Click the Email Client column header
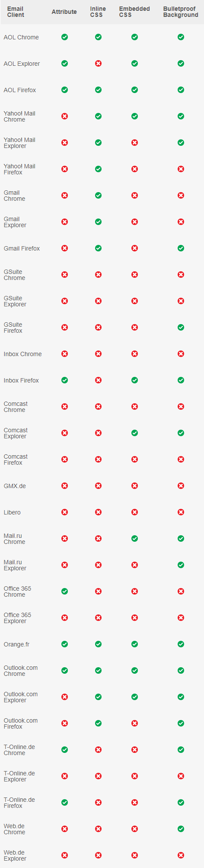 pyautogui.click(x=16, y=12)
